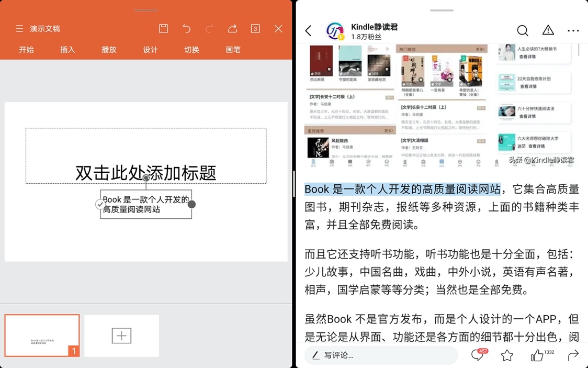The image size is (588, 368).
Task: Toggle selection of the text box checkmark
Action: tap(100, 204)
